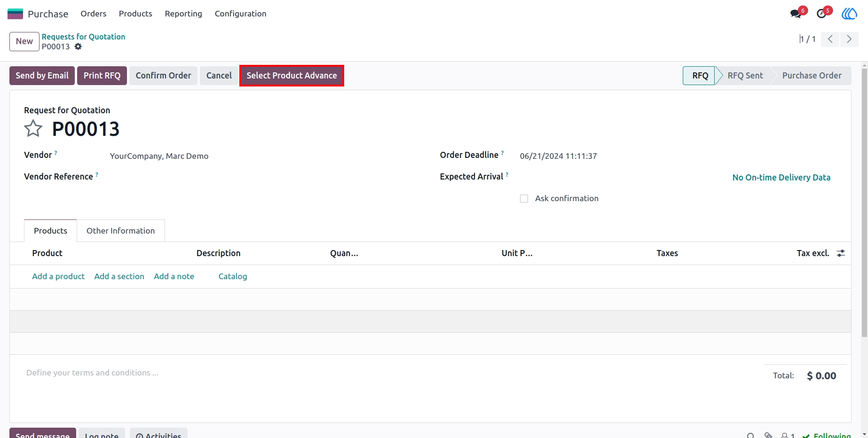Viewport: 868px width, 438px height.
Task: Mark P00013 as favorite with the star
Action: click(x=33, y=128)
